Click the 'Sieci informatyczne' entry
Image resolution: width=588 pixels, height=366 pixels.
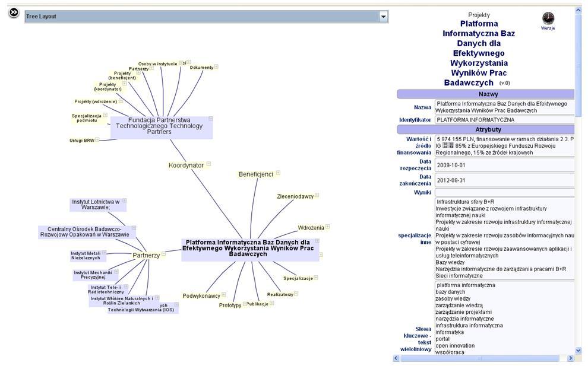[x=459, y=276]
